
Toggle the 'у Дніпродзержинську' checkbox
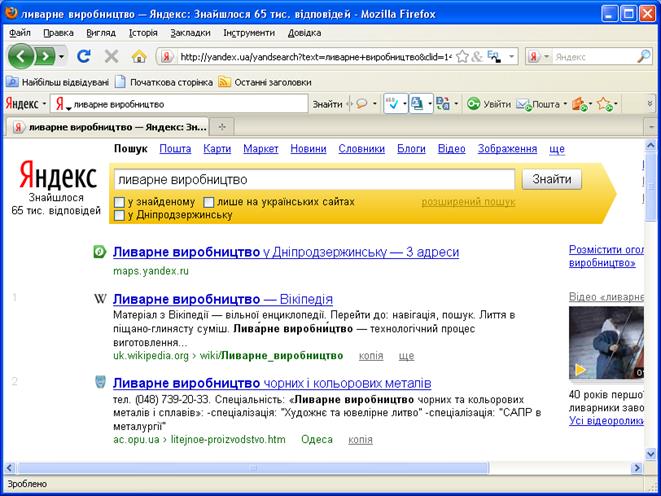pos(120,215)
